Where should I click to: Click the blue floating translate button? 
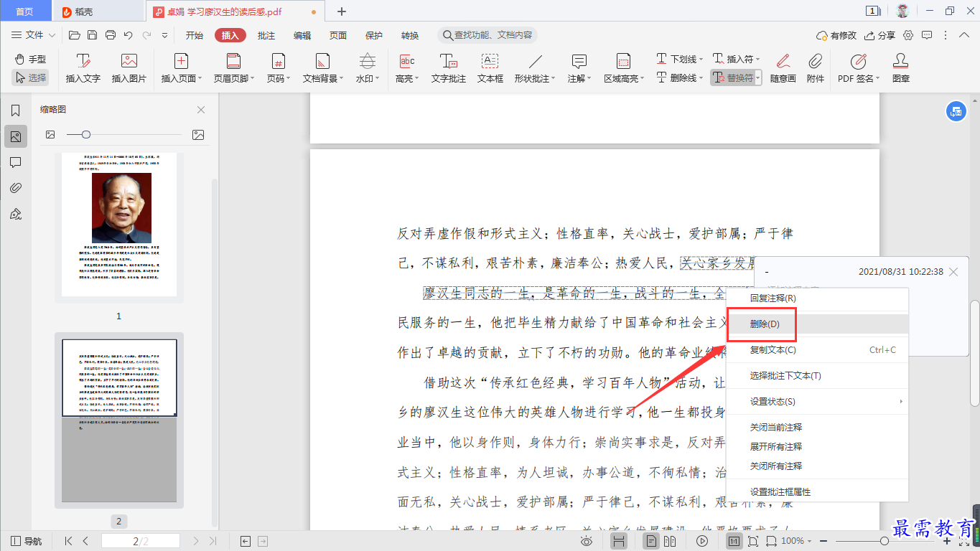pyautogui.click(x=956, y=111)
